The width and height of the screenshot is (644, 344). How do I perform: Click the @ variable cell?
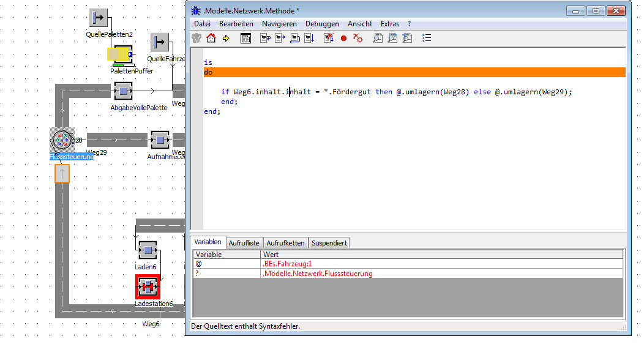227,264
